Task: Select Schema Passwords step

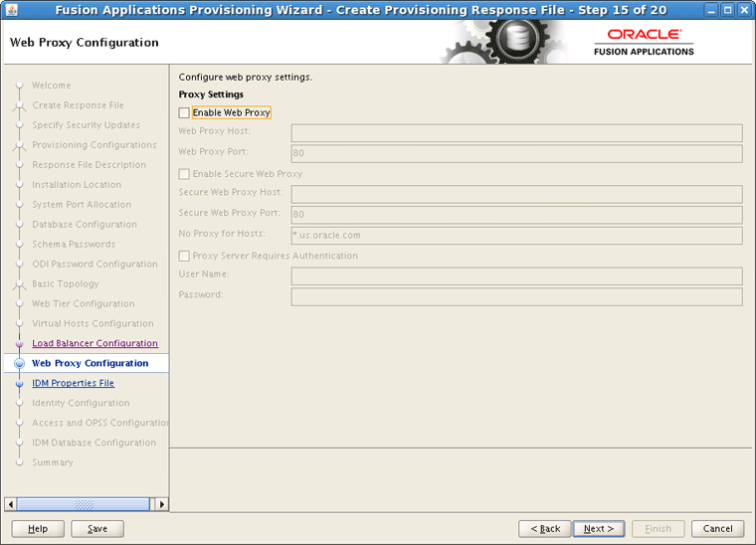Action: 74,244
